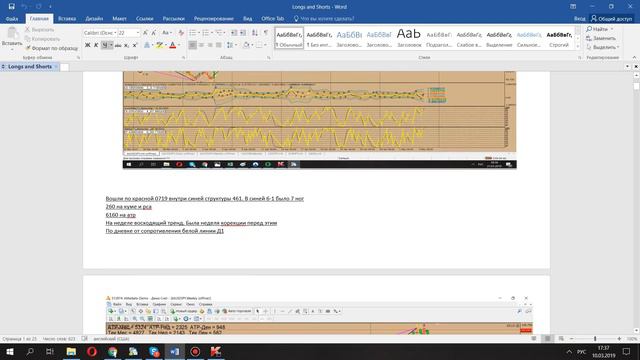Decrease paragraph indent
Image resolution: width=640 pixels, height=360 pixels.
tap(234, 33)
